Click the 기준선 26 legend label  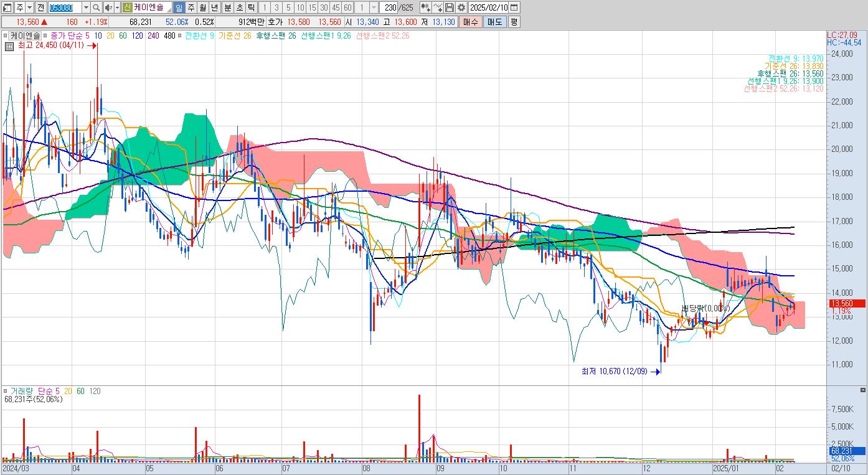235,35
